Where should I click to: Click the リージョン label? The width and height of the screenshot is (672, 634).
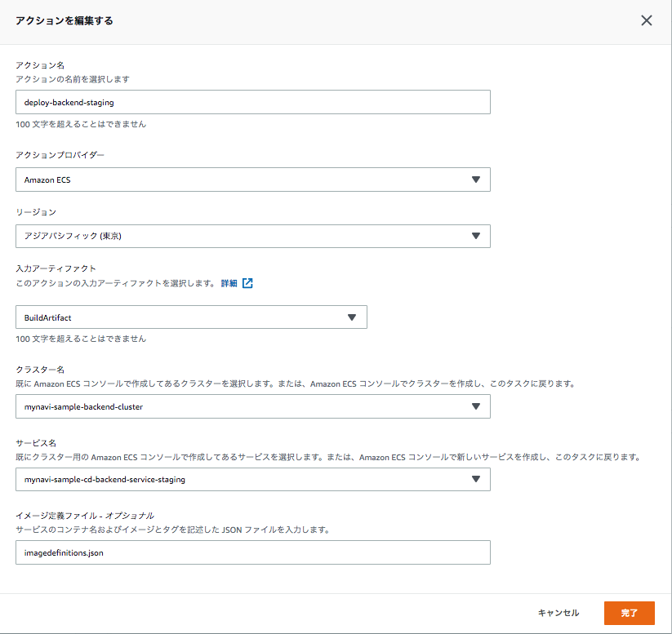(36, 212)
